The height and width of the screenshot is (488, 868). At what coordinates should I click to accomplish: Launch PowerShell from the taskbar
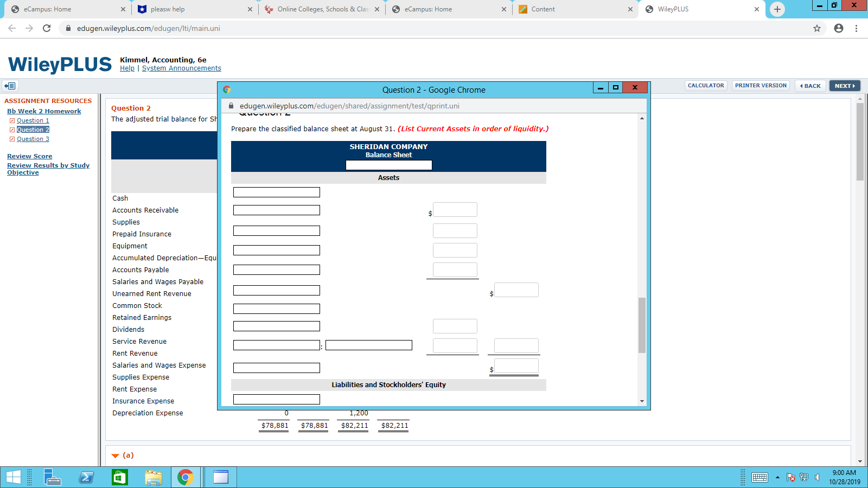(x=86, y=477)
